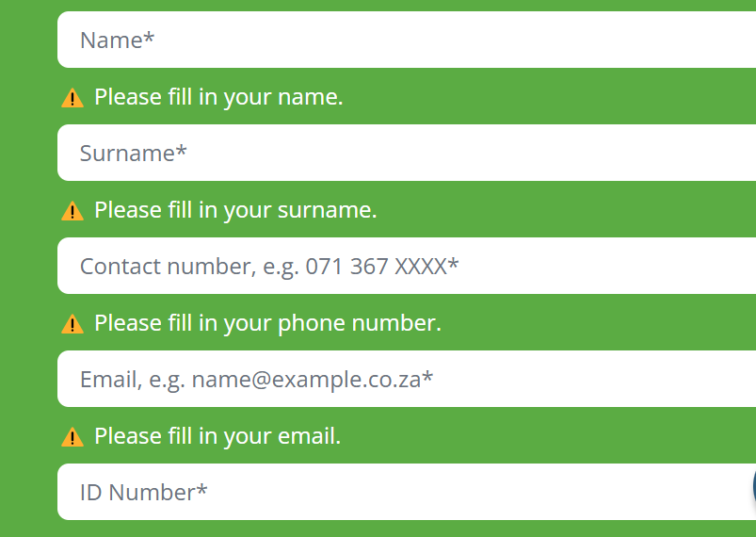Click the '071 367 XXXX' example placeholder text

click(376, 267)
